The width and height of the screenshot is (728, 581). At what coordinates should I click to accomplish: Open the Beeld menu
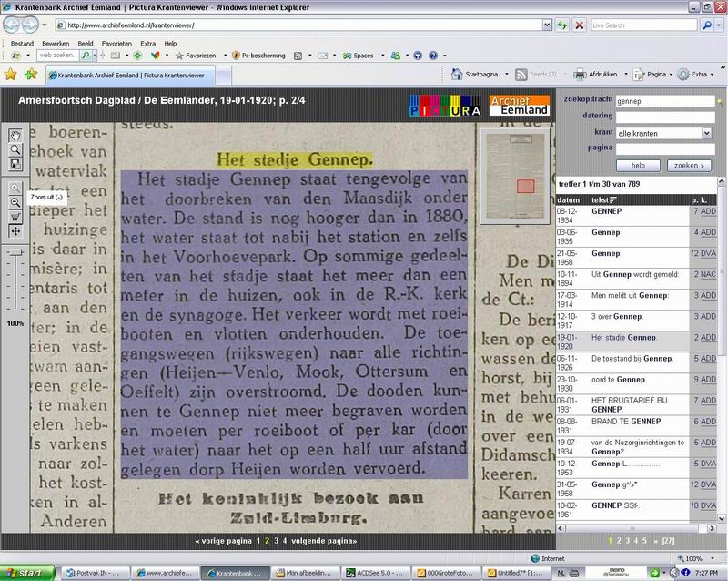(x=86, y=43)
